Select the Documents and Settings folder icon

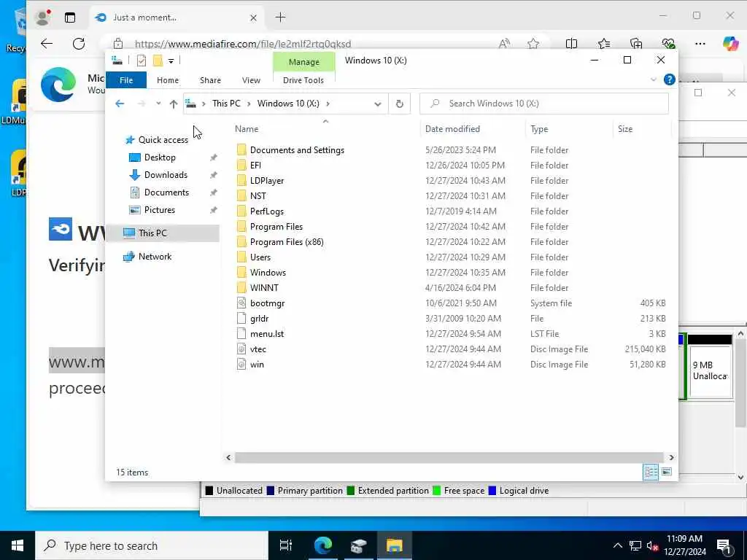tap(241, 150)
